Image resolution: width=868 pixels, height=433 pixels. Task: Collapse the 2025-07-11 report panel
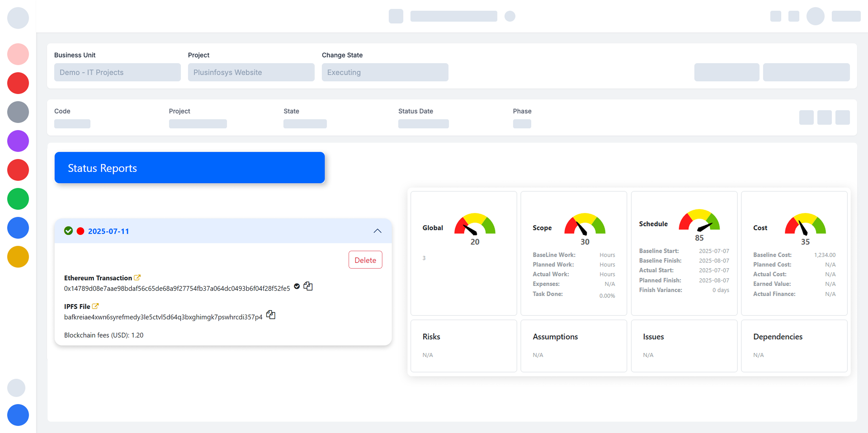tap(377, 231)
